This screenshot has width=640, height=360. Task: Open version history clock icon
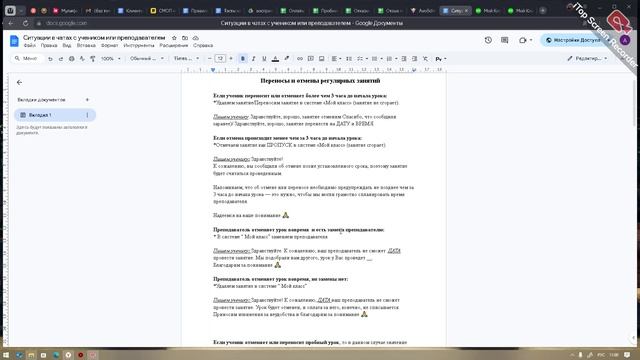point(488,40)
